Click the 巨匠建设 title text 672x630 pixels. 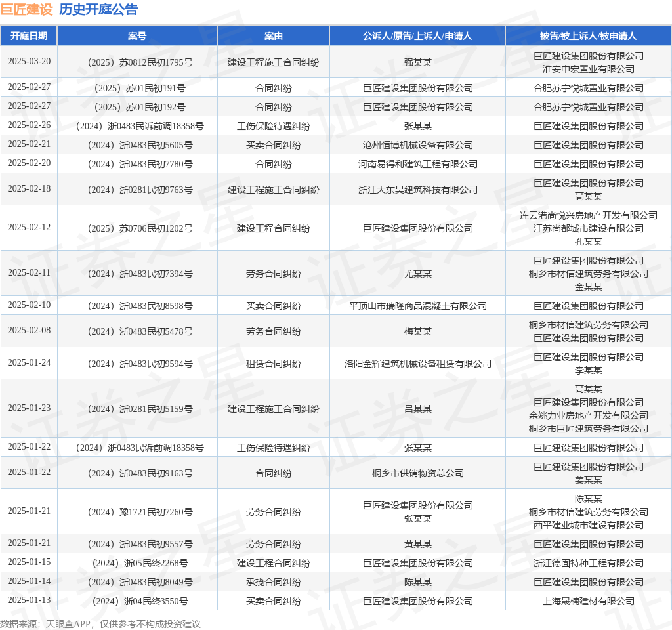[26, 9]
